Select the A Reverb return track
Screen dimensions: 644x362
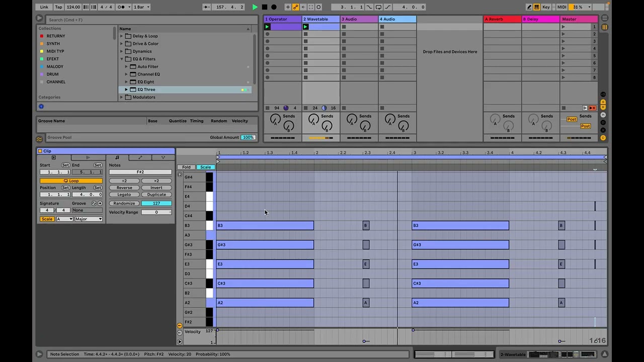point(502,19)
